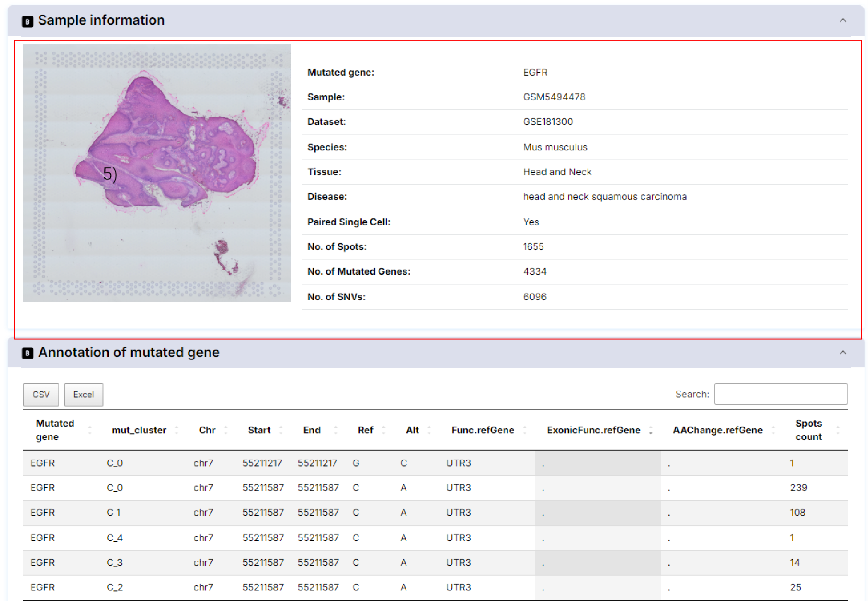Sort table by ExonicFunc.refGene column
The image size is (868, 601).
[594, 430]
